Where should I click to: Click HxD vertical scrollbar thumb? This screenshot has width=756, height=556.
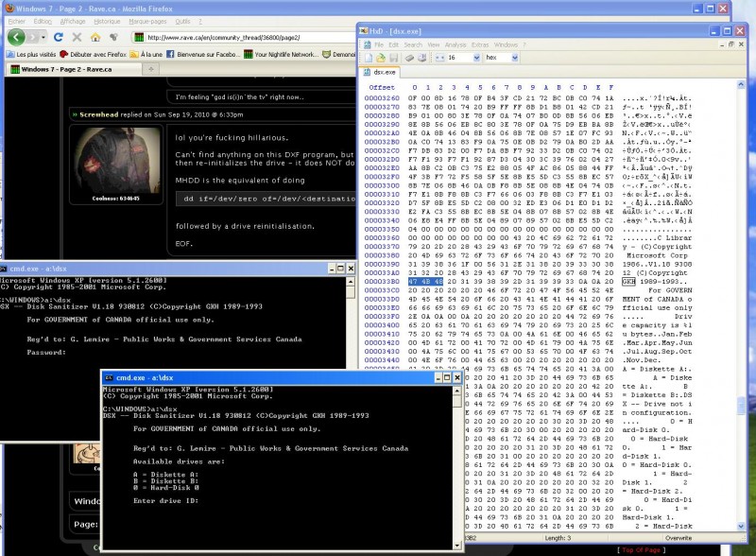click(741, 406)
